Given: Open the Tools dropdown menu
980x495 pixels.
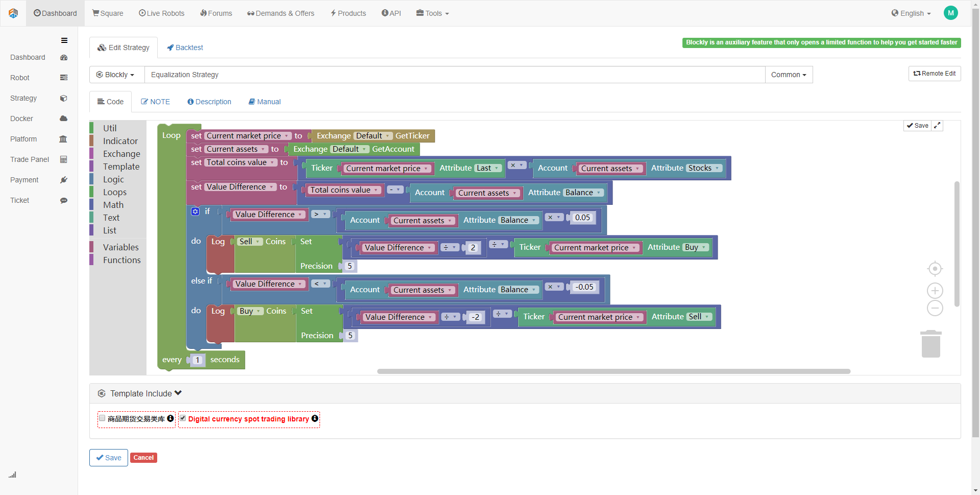Looking at the screenshot, I should coord(432,13).
